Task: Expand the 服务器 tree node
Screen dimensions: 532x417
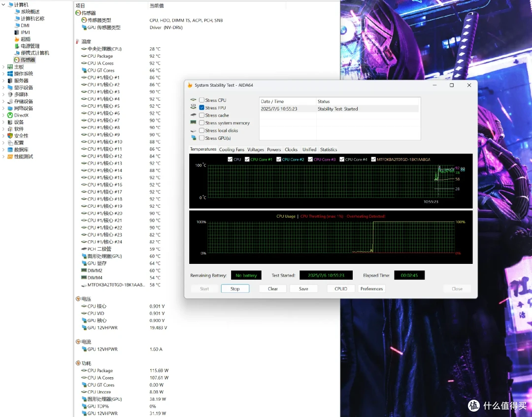Action: [3, 80]
